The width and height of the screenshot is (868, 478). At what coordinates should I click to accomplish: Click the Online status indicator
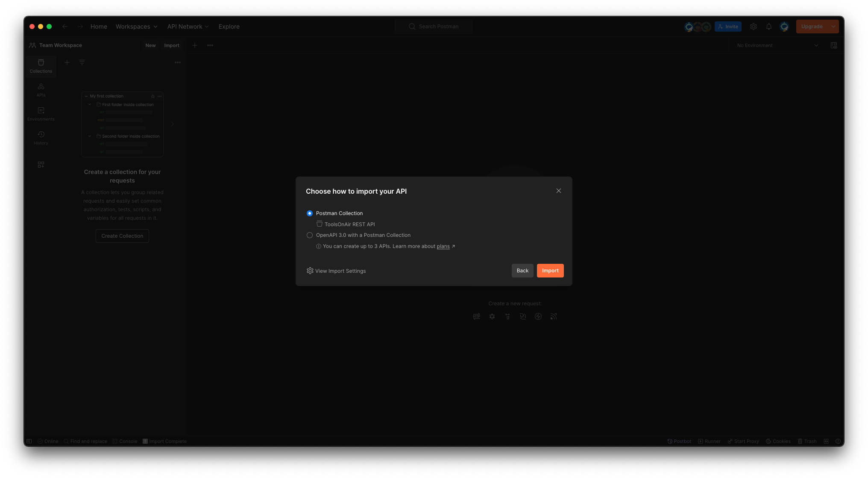click(48, 441)
